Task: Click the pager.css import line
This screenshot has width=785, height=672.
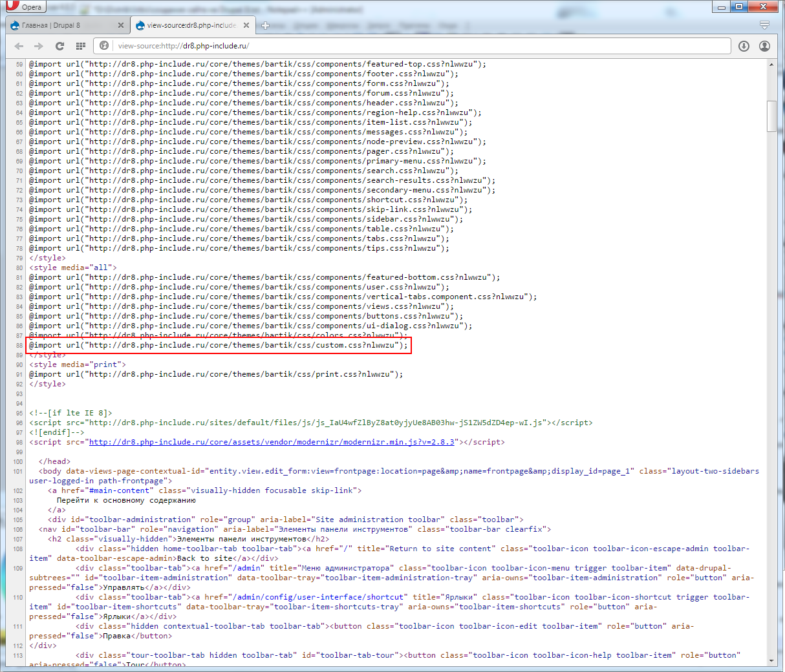Action: 241,151
